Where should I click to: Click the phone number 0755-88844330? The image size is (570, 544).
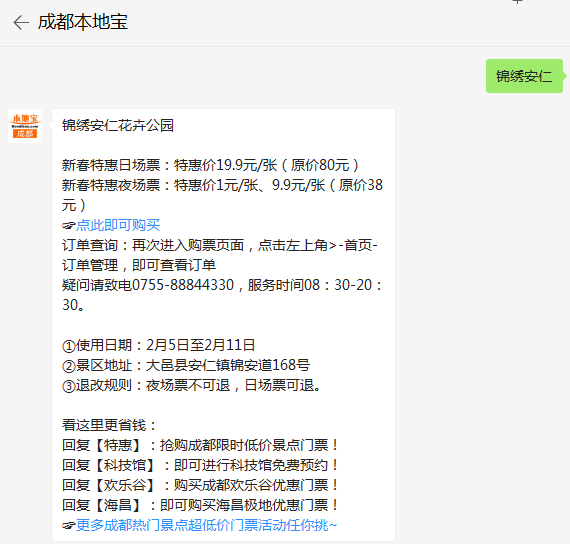(x=183, y=285)
